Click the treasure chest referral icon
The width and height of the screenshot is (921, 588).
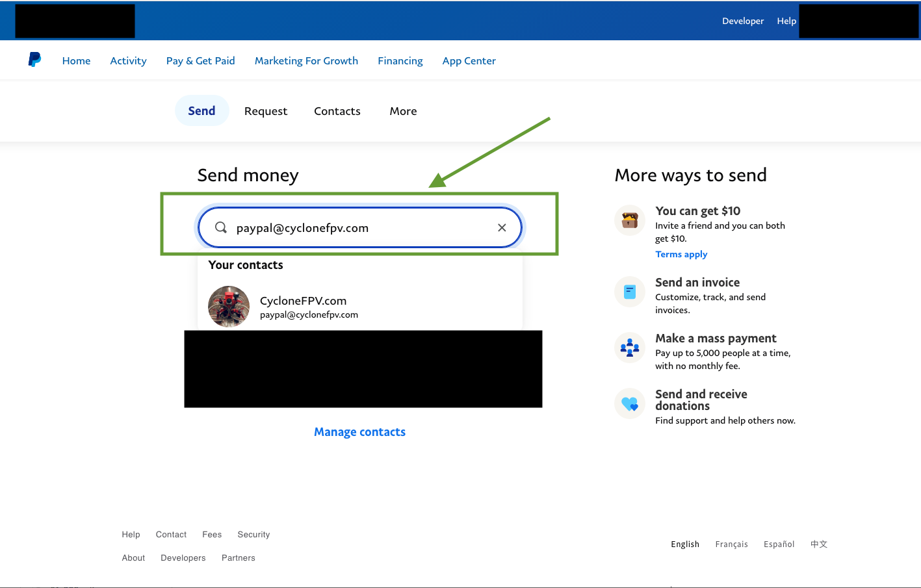click(630, 220)
